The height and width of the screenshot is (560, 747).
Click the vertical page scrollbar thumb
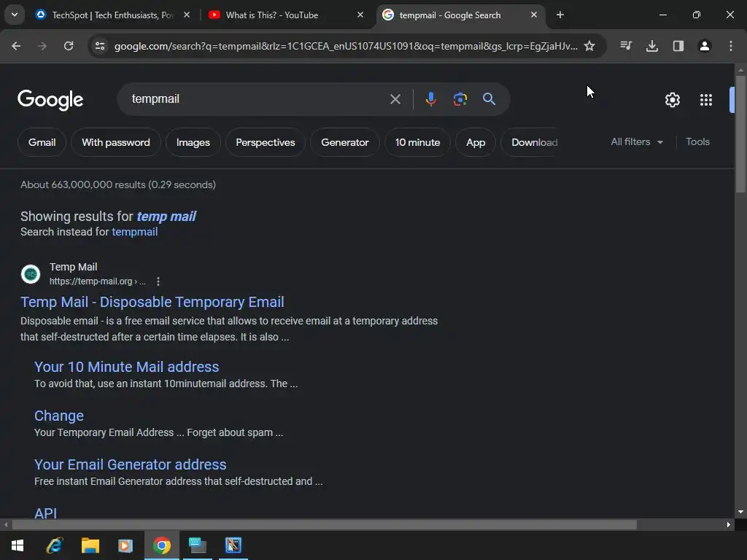point(740,134)
